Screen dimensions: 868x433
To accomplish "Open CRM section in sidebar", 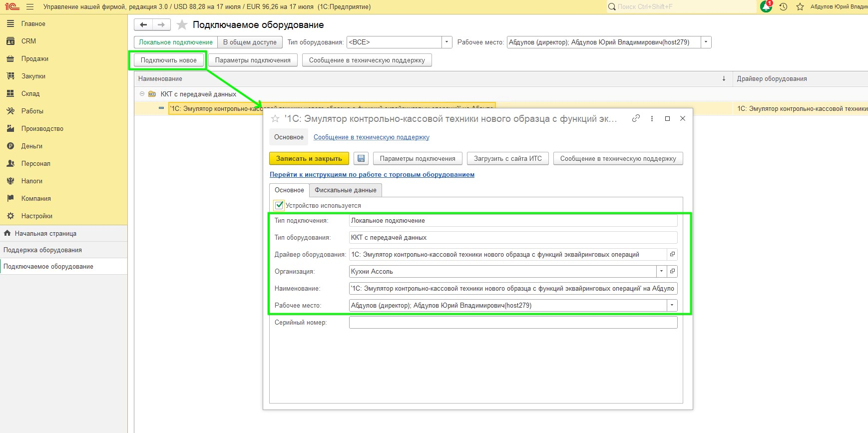I will pos(28,41).
